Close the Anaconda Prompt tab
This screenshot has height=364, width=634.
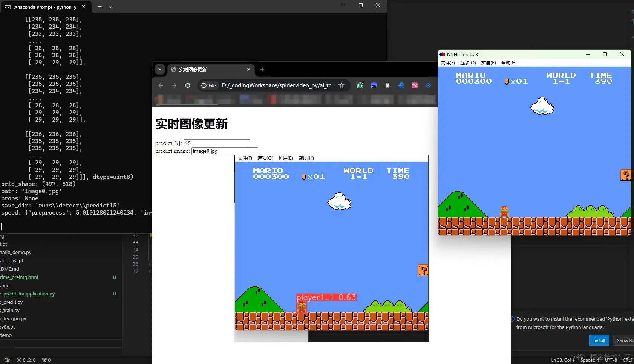click(84, 7)
